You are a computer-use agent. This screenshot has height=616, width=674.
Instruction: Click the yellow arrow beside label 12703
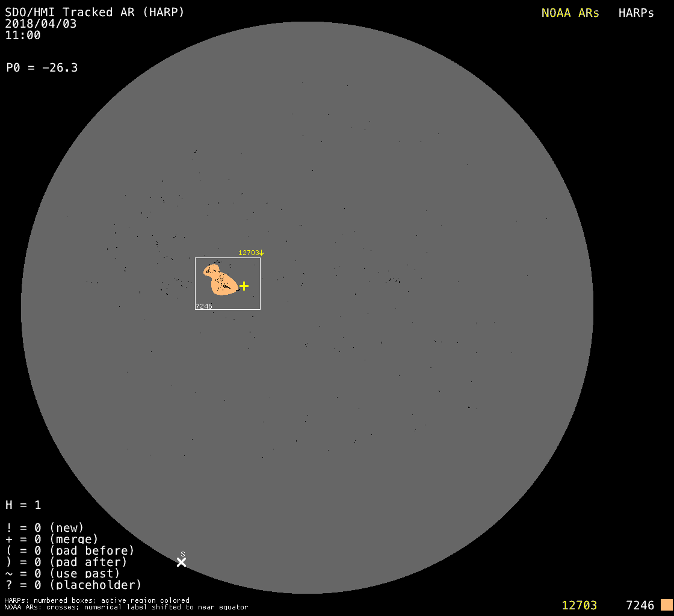262,253
